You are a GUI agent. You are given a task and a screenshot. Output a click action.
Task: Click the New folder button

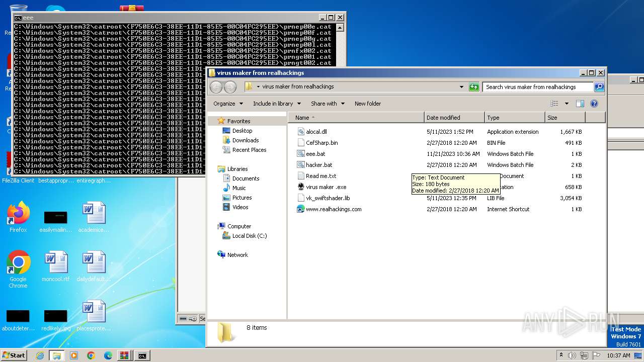pyautogui.click(x=368, y=104)
